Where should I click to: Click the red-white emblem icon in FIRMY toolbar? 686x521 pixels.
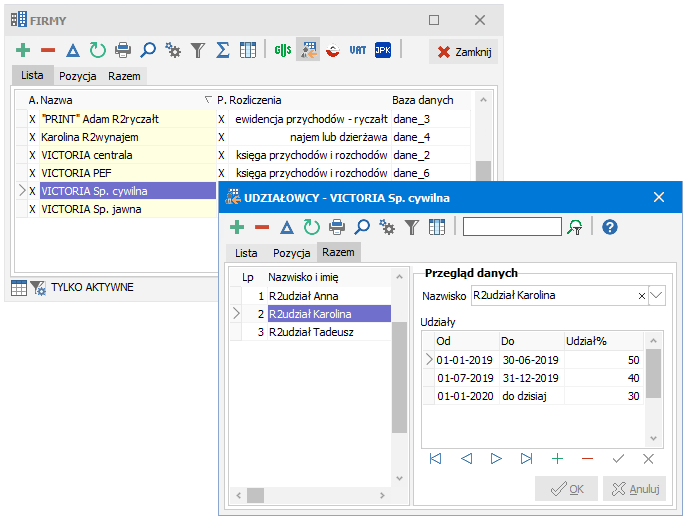click(x=333, y=50)
